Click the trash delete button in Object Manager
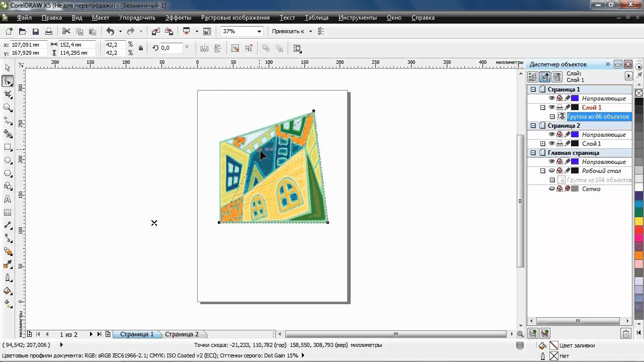644x362 pixels. click(x=625, y=333)
